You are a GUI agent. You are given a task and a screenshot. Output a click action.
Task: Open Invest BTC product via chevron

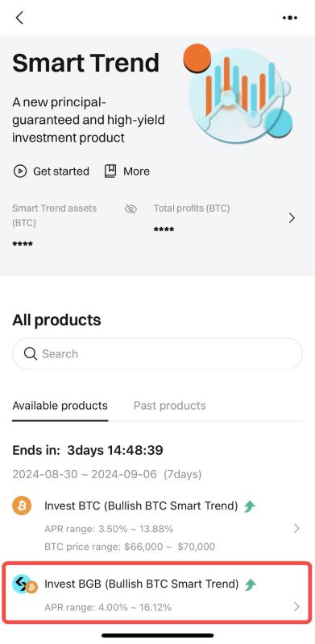tap(297, 528)
